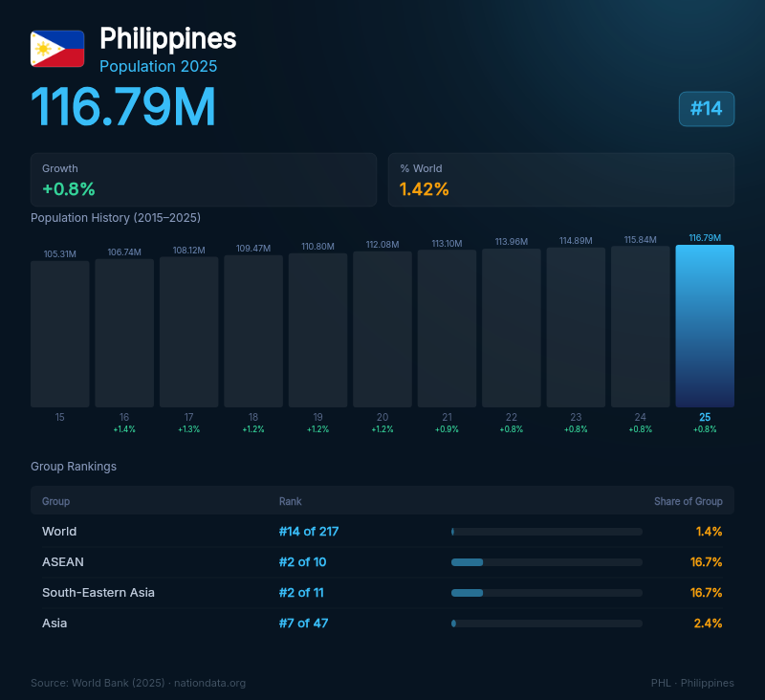Screen dimensions: 765x700
Task: Click the 116.79M headline population figure
Action: coord(123,107)
